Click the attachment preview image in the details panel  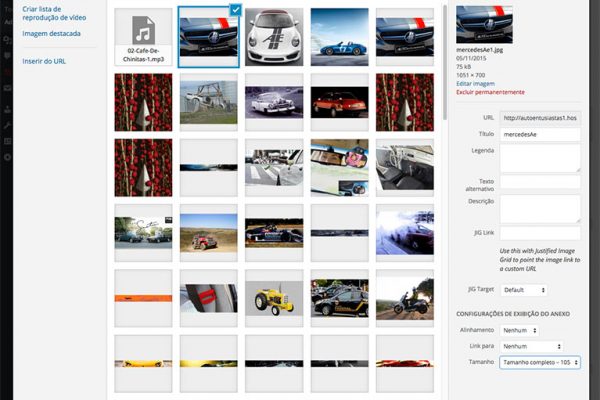(x=484, y=24)
